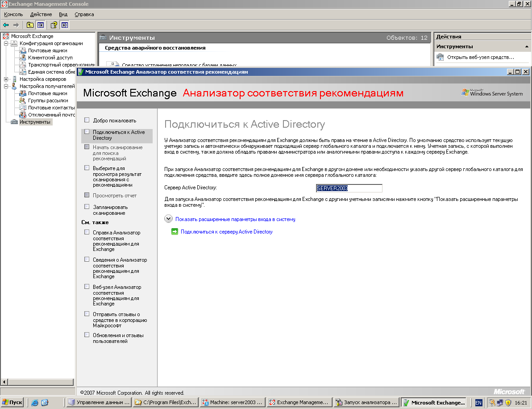
Task: Collapse the Инструменты actions section arrow
Action: tap(527, 46)
